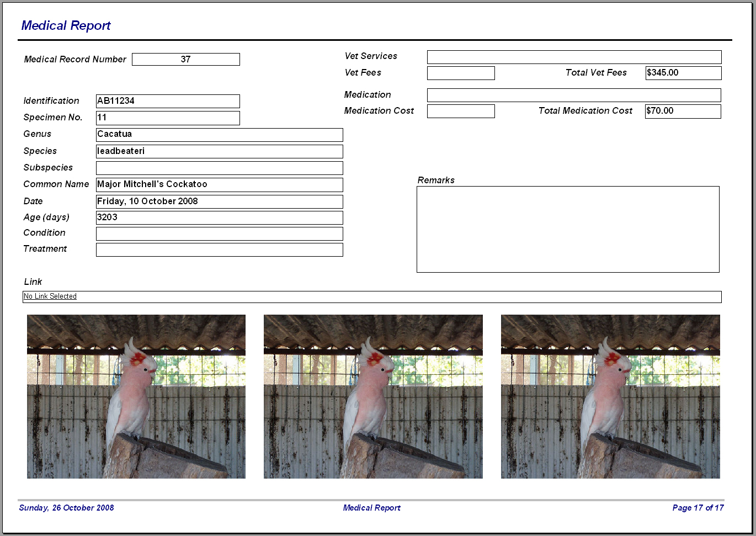This screenshot has width=756, height=536.
Task: Select Total Medication Cost value $70.00
Action: [683, 111]
